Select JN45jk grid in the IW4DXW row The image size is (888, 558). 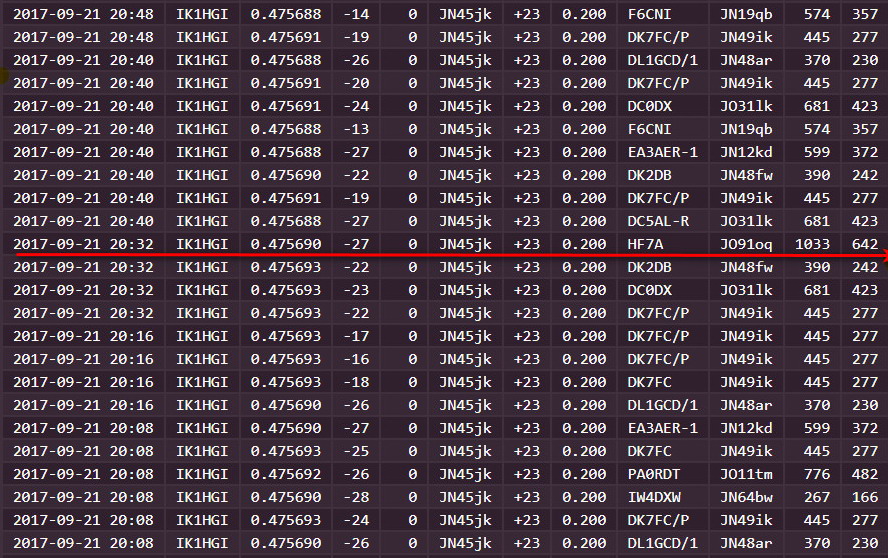pyautogui.click(x=465, y=497)
